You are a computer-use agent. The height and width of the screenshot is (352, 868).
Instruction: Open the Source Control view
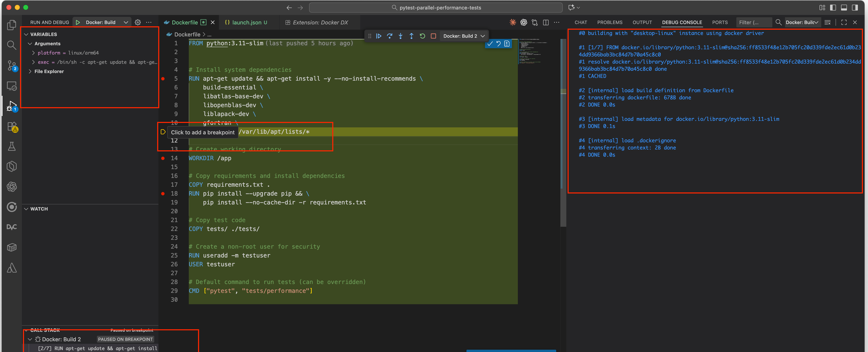click(x=11, y=65)
